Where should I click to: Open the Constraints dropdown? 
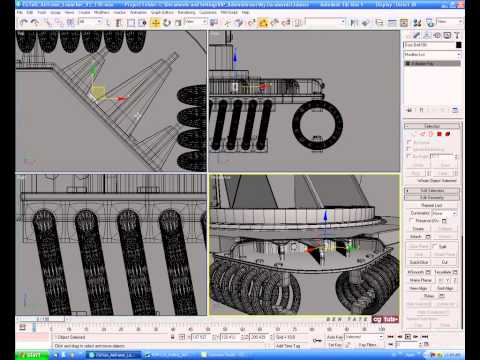point(444,213)
